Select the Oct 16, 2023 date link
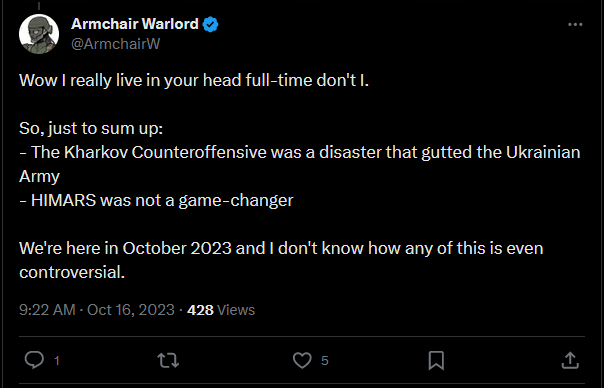 click(x=131, y=310)
